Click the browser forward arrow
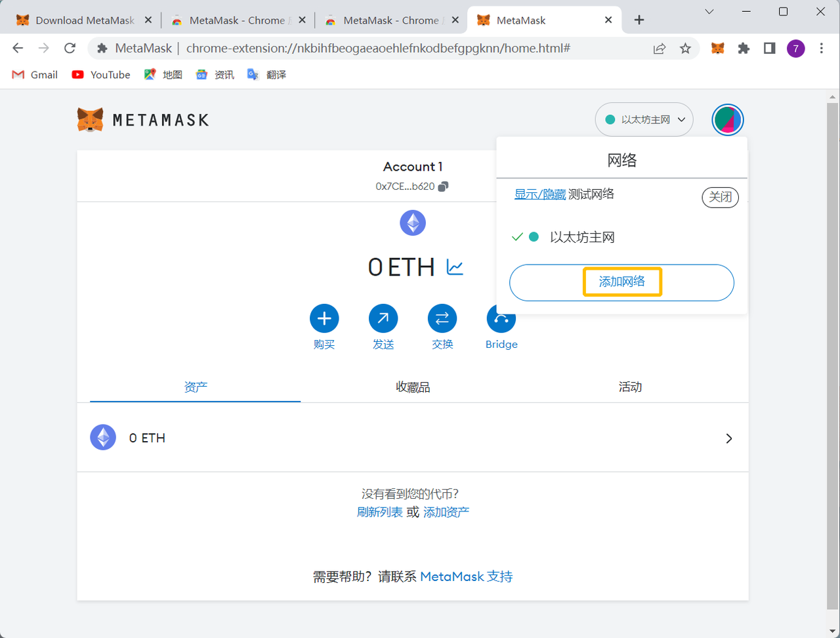 (x=43, y=48)
